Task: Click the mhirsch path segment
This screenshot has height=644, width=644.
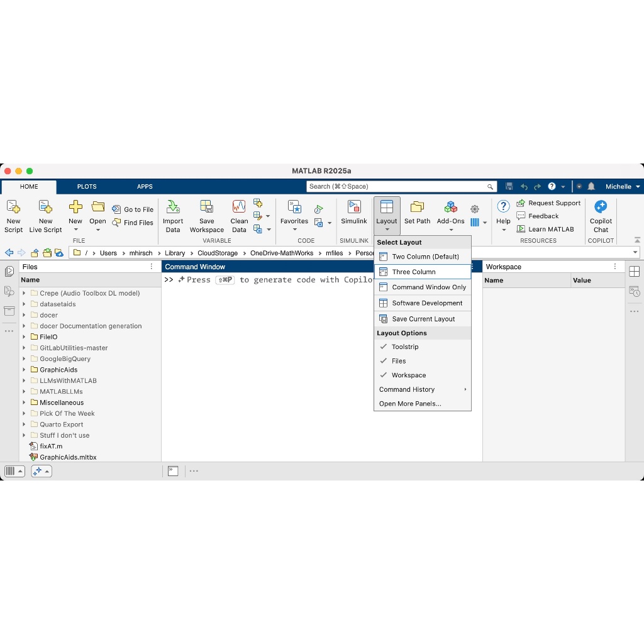Action: [141, 253]
